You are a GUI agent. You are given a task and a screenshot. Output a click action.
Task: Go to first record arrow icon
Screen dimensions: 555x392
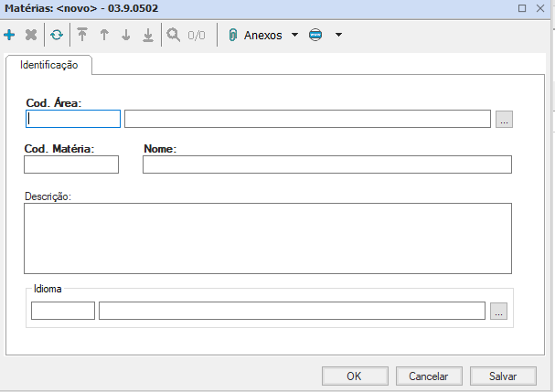point(82,36)
